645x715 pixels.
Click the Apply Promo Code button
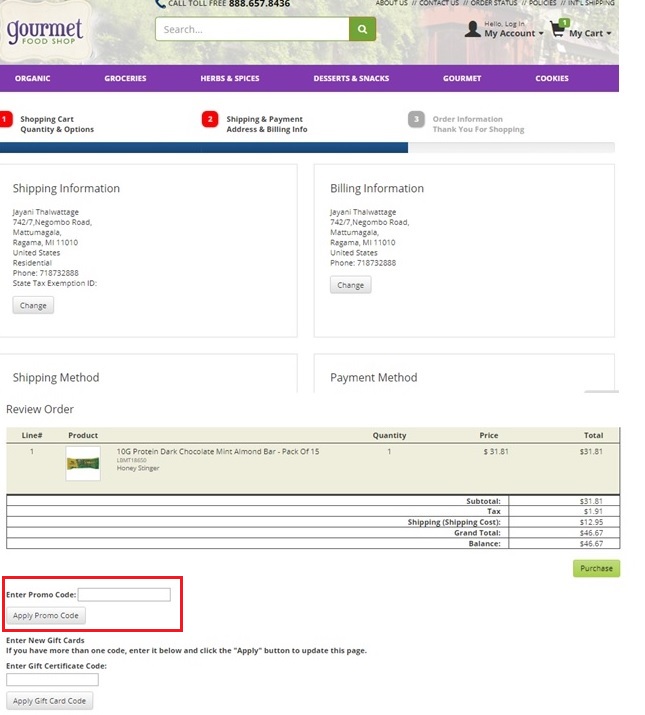point(46,616)
